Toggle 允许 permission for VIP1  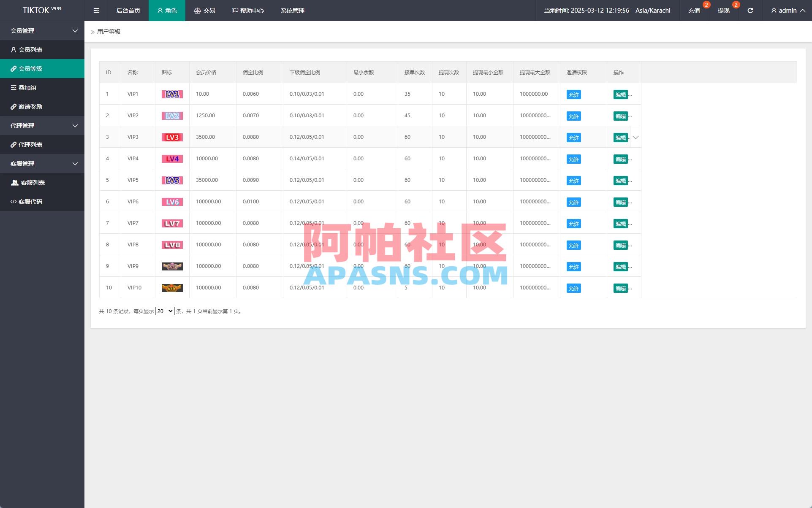[573, 94]
